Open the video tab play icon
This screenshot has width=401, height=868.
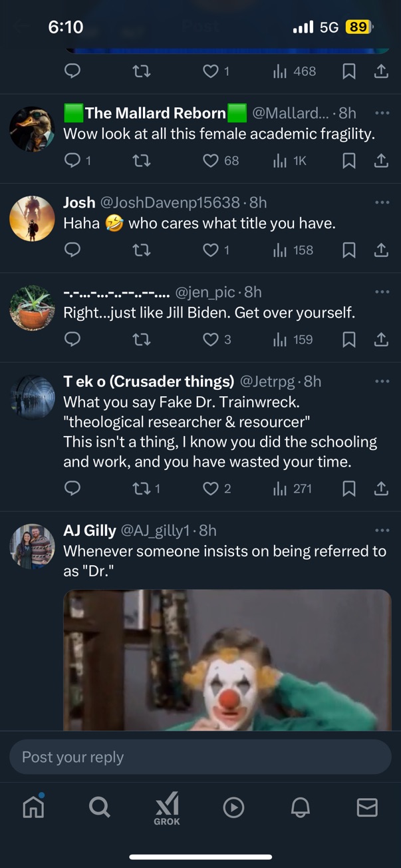click(233, 807)
